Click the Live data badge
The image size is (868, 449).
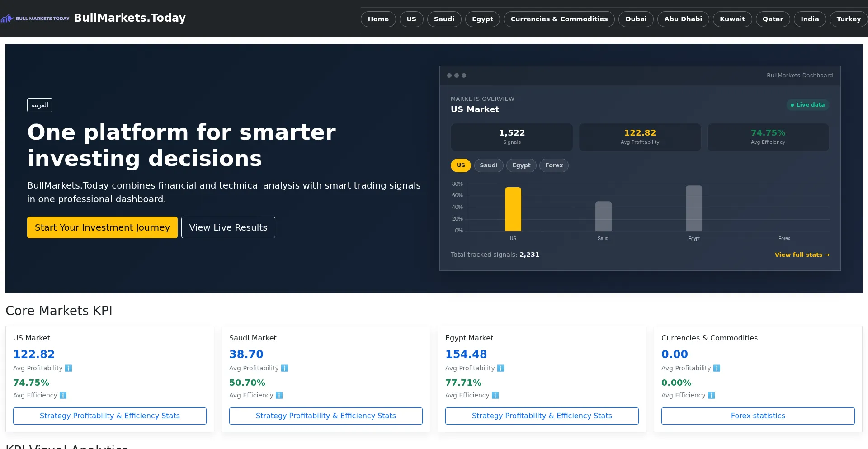point(808,105)
